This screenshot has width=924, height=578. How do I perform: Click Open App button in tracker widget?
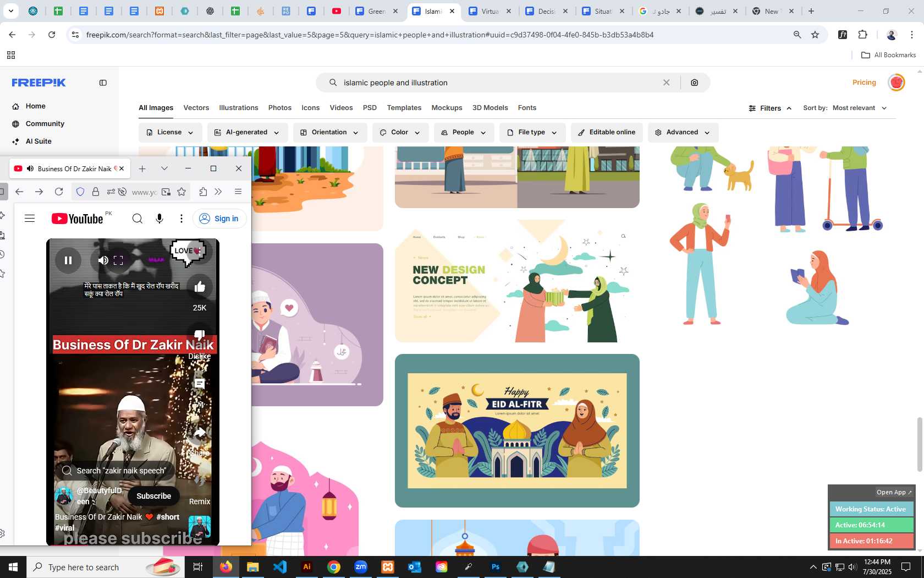(x=894, y=492)
